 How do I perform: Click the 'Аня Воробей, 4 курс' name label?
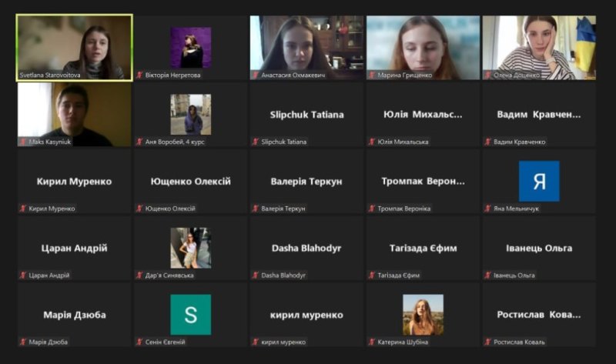coord(175,142)
